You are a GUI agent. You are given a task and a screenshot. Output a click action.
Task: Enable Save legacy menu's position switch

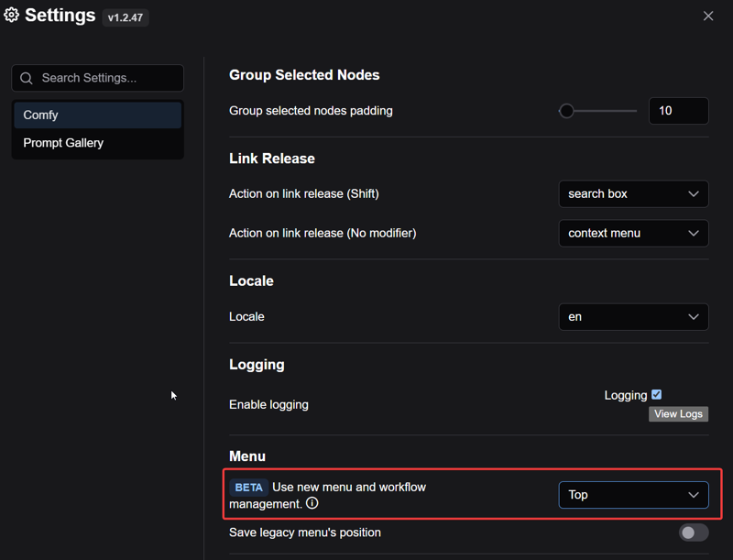(x=694, y=533)
